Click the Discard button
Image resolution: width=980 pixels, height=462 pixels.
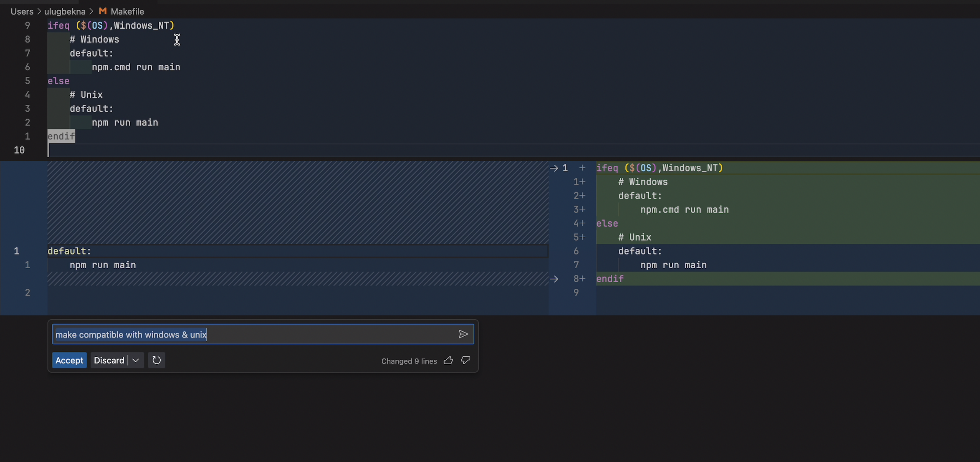pyautogui.click(x=109, y=360)
